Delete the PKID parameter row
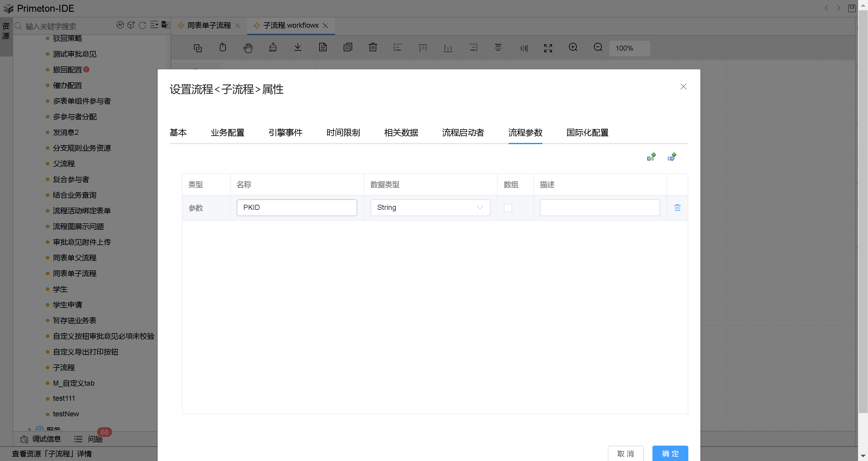Image resolution: width=868 pixels, height=461 pixels. 677,207
